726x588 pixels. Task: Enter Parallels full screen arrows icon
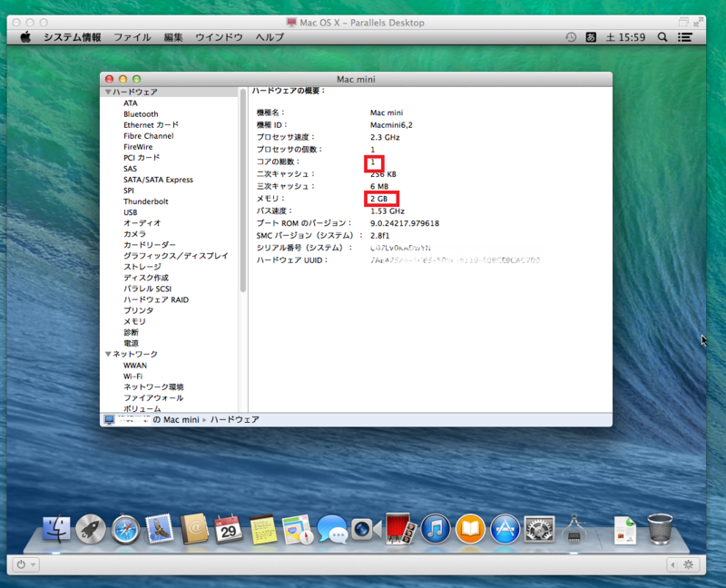click(698, 22)
